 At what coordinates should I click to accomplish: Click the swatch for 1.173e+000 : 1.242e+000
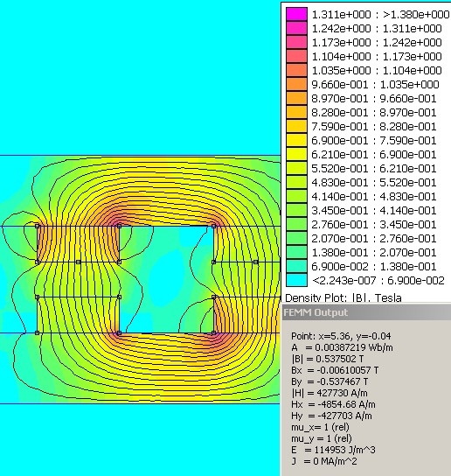coord(296,42)
